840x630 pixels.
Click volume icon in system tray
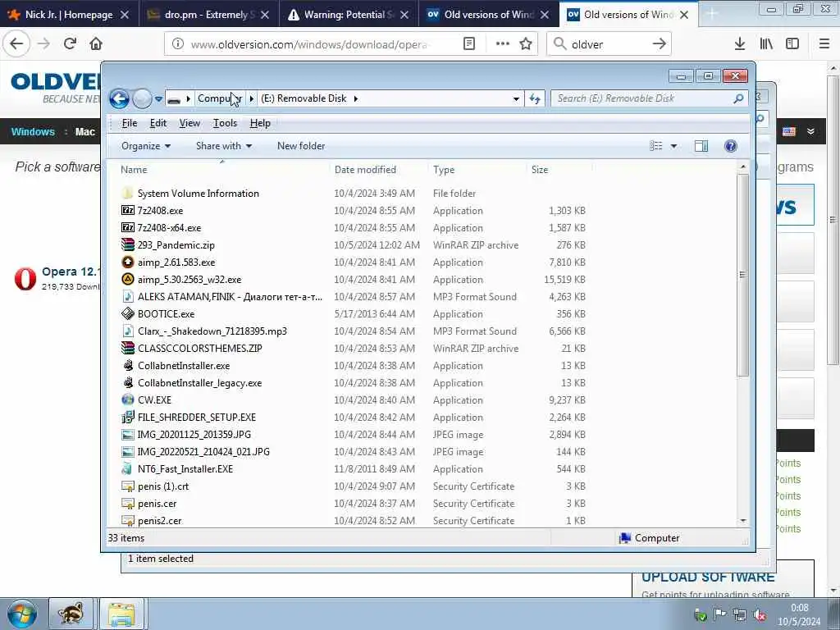coord(760,615)
